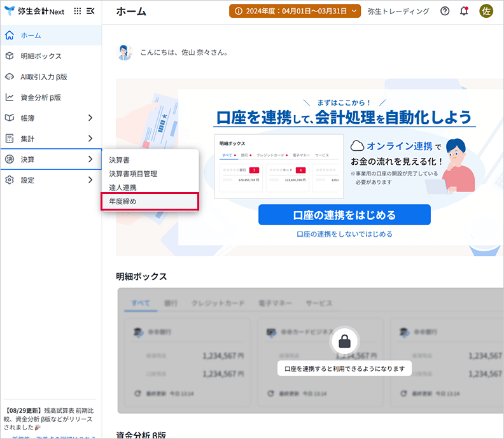Click the ホーム house icon in sidebar
Image resolution: width=504 pixels, height=439 pixels.
tap(10, 36)
